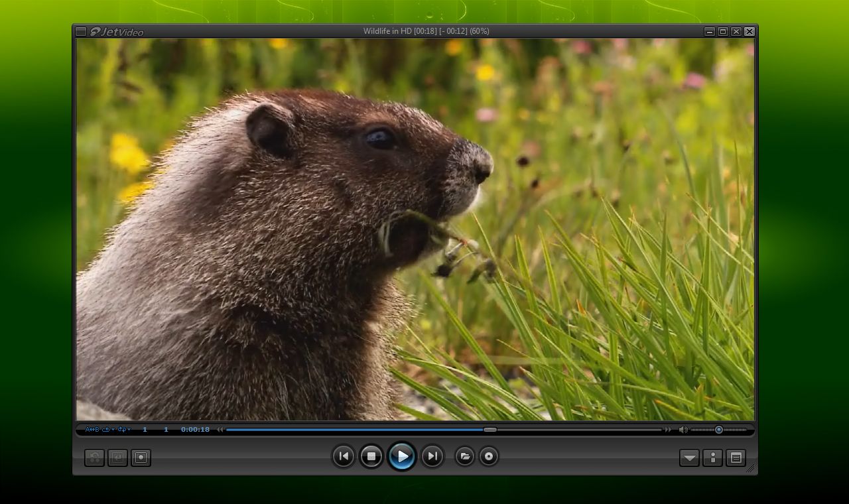Show file information with the info button
The width and height of the screenshot is (849, 504).
(x=712, y=458)
